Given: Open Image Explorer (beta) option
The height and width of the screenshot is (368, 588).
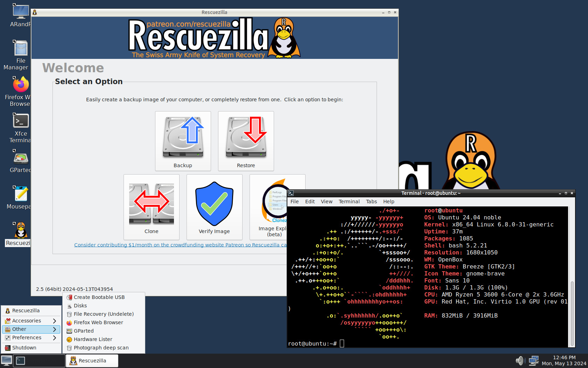Looking at the screenshot, I should point(274,207).
